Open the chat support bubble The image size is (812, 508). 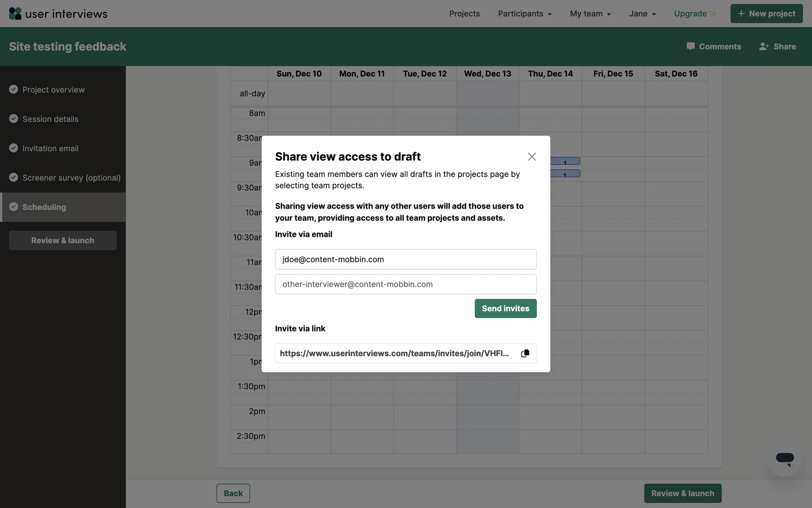(785, 459)
